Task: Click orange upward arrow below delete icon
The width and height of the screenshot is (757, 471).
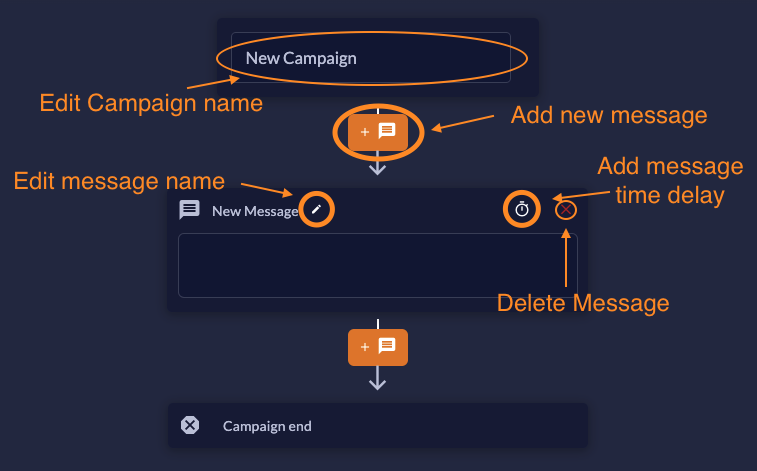Action: click(x=566, y=258)
